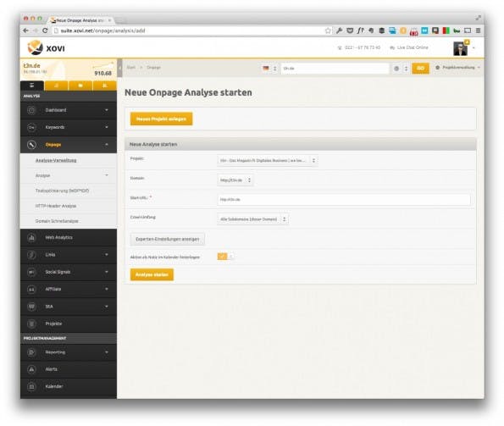The width and height of the screenshot is (504, 426).
Task: Open the Dashboard icon in the sidebar
Action: pos(31,110)
